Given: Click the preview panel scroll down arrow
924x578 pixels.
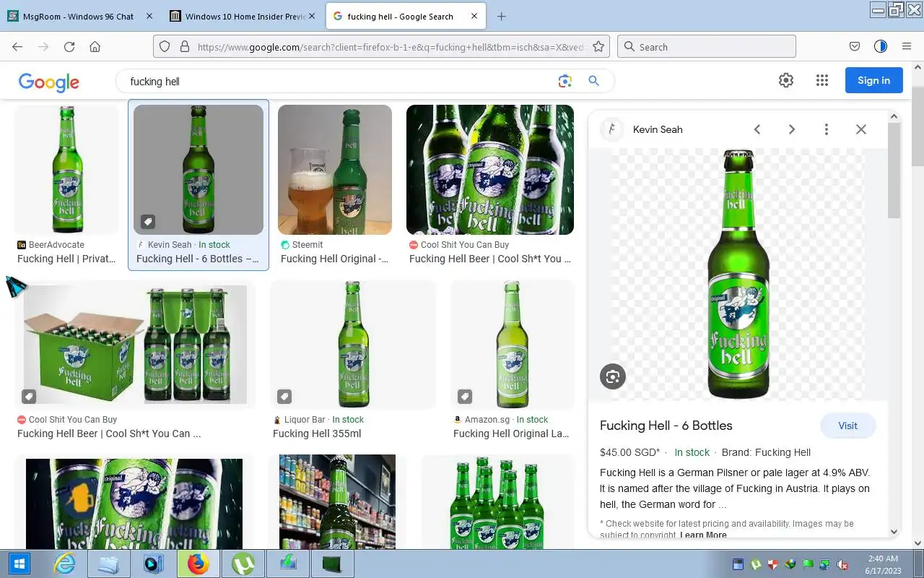Looking at the screenshot, I should click(894, 531).
